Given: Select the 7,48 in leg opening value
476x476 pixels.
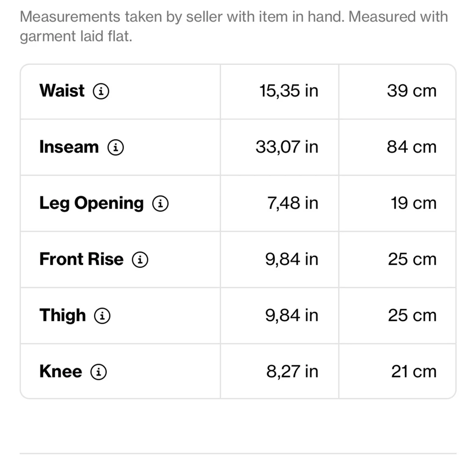Looking at the screenshot, I should coord(292,203).
